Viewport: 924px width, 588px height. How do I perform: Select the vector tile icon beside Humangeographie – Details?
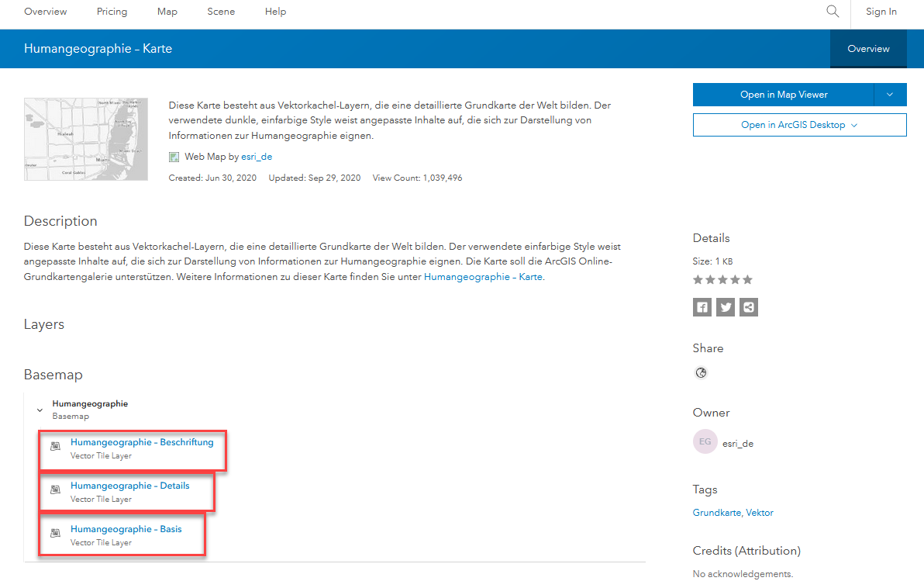coord(54,489)
